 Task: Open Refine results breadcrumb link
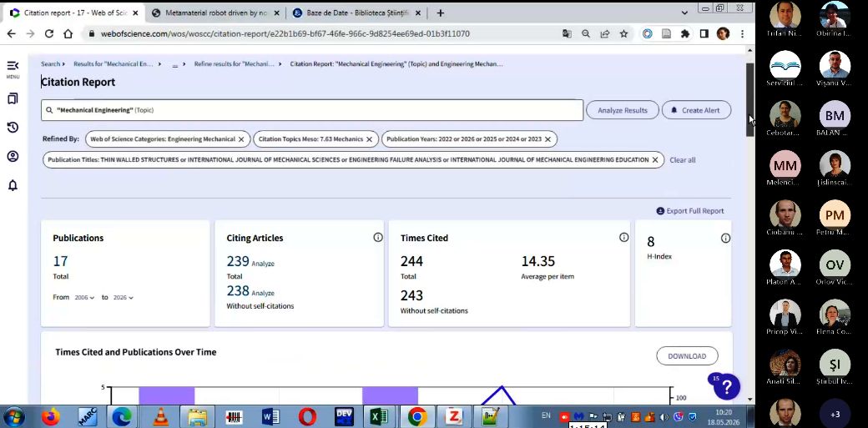click(x=234, y=64)
